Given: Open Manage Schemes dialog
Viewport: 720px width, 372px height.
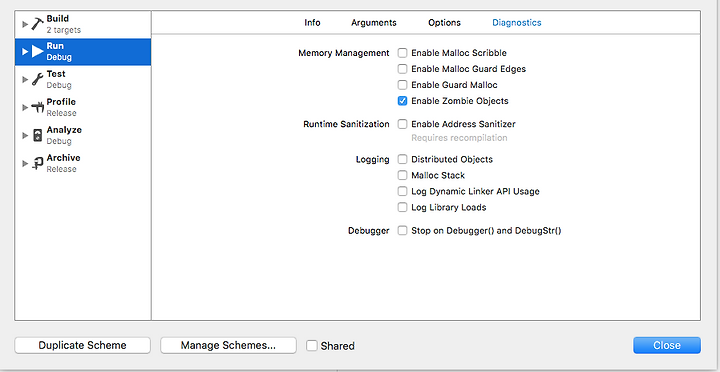Looking at the screenshot, I should tap(228, 345).
